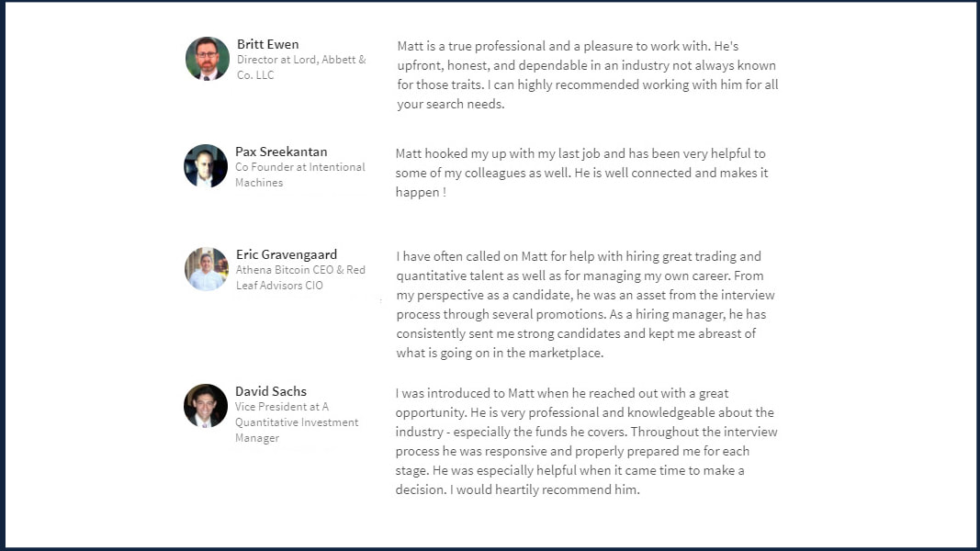The image size is (980, 551).
Task: Click Britt Ewen's recommendation text
Action: click(588, 75)
